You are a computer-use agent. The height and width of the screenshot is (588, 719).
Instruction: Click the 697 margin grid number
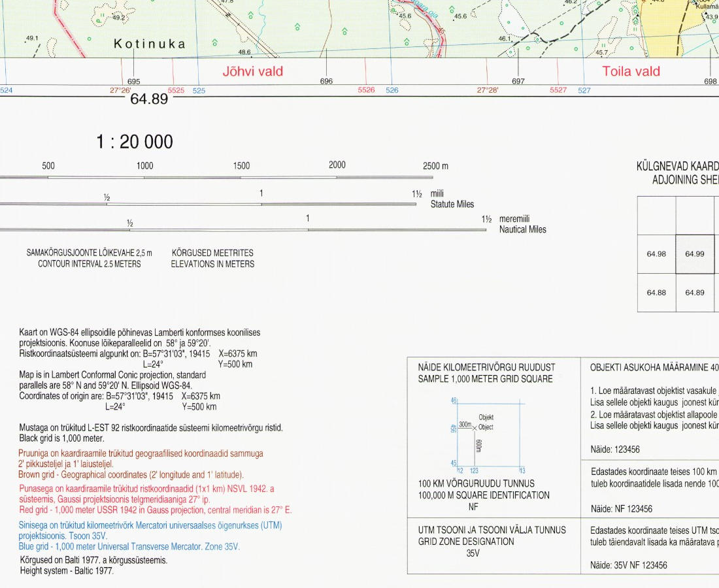[518, 81]
